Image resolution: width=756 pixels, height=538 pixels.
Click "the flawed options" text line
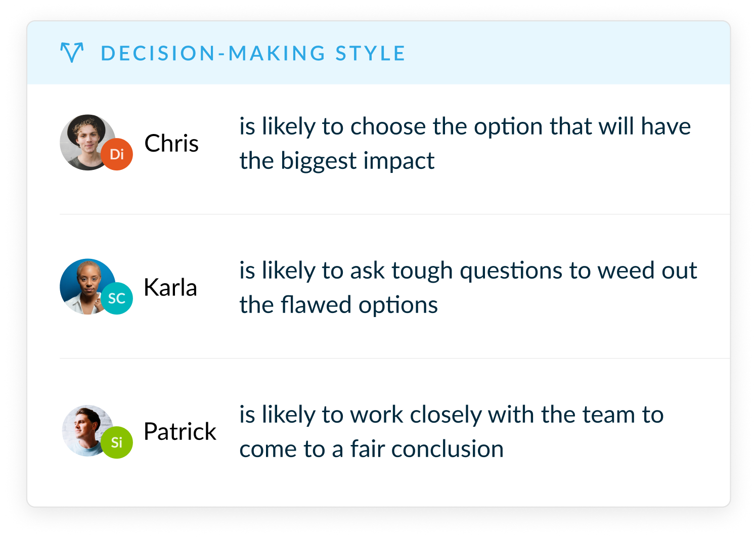click(x=338, y=305)
